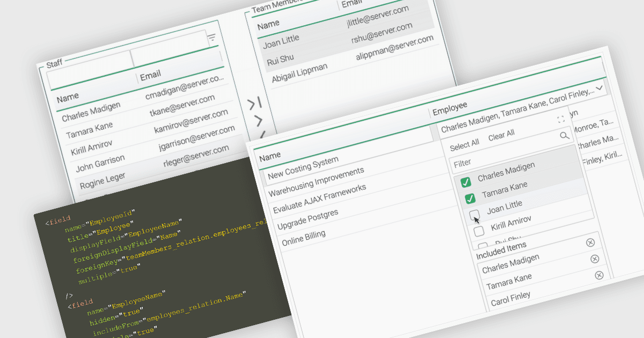The width and height of the screenshot is (644, 338).
Task: Click the Included Items heading
Action: (501, 249)
